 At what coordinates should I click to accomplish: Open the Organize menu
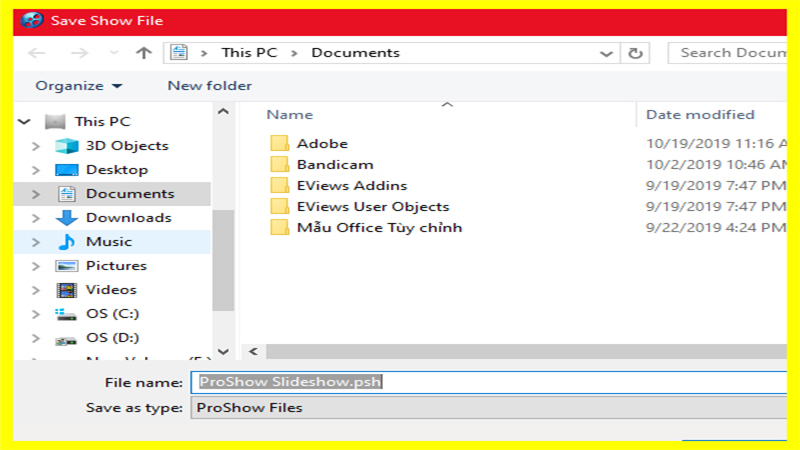(x=79, y=86)
